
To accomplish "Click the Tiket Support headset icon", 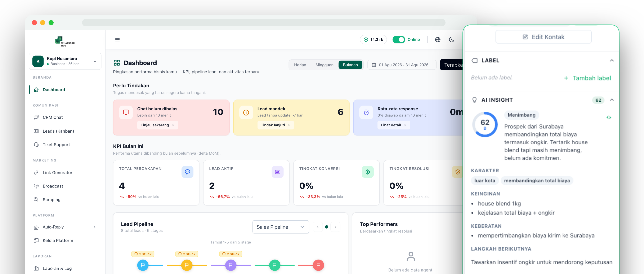I will (x=36, y=144).
